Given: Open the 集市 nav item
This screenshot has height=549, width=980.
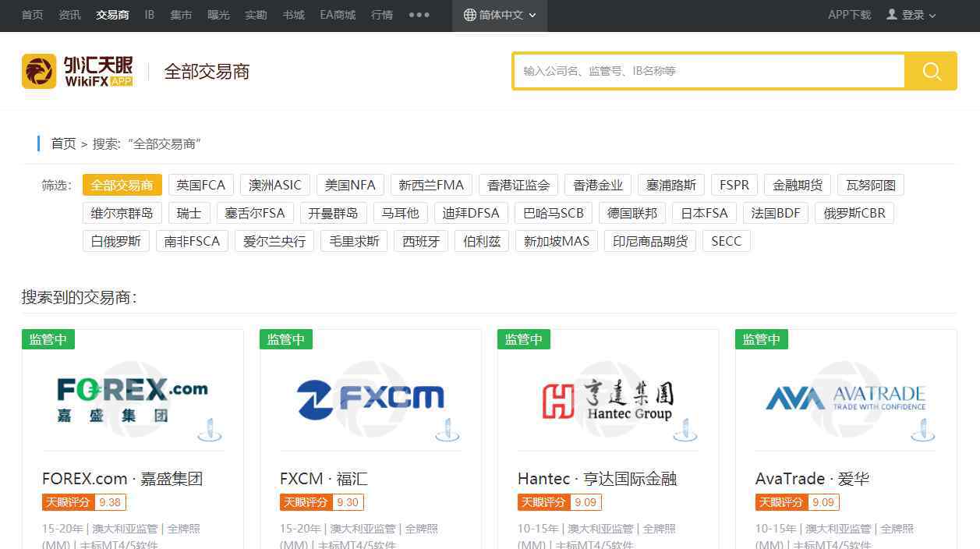Looking at the screenshot, I should pyautogui.click(x=181, y=15).
